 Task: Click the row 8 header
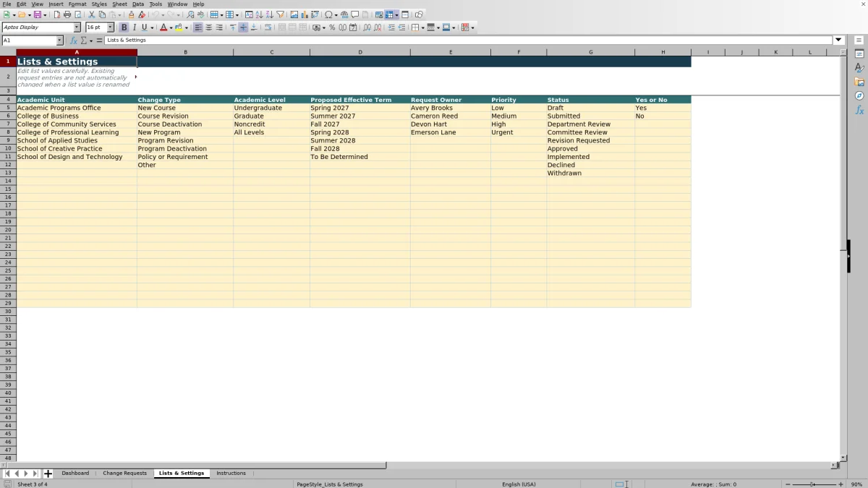(8, 132)
